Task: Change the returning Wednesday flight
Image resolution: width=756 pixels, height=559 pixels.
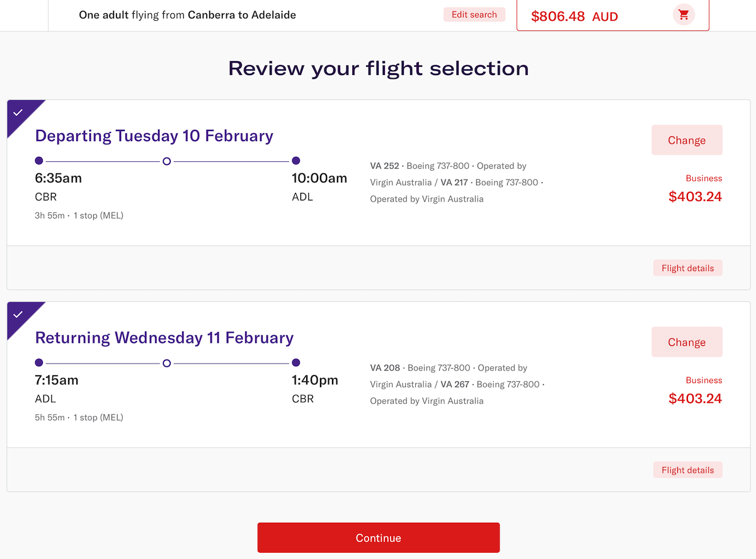Action: [x=687, y=342]
